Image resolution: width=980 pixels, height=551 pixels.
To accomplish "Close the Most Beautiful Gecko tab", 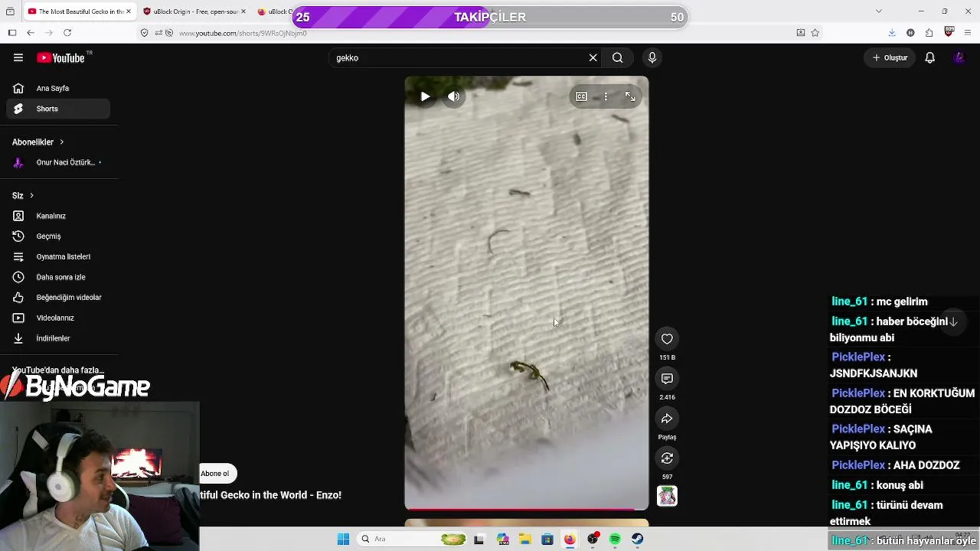I will 128,11.
